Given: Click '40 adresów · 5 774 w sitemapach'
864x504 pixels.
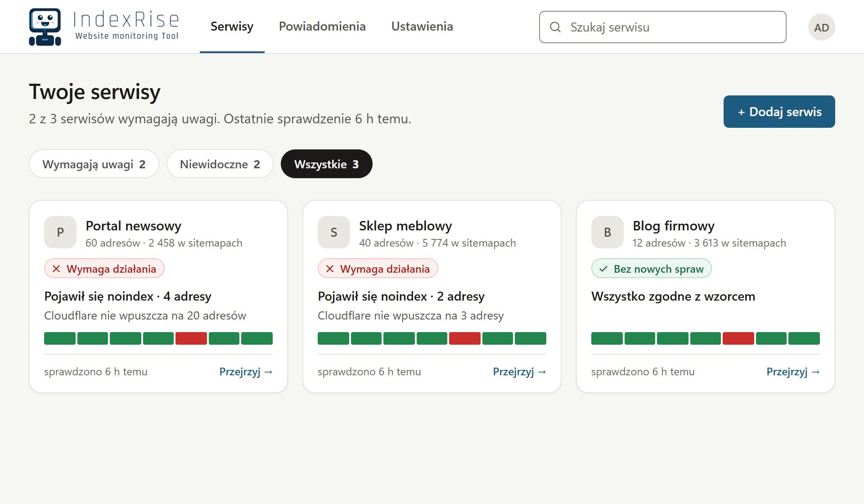Looking at the screenshot, I should (437, 243).
